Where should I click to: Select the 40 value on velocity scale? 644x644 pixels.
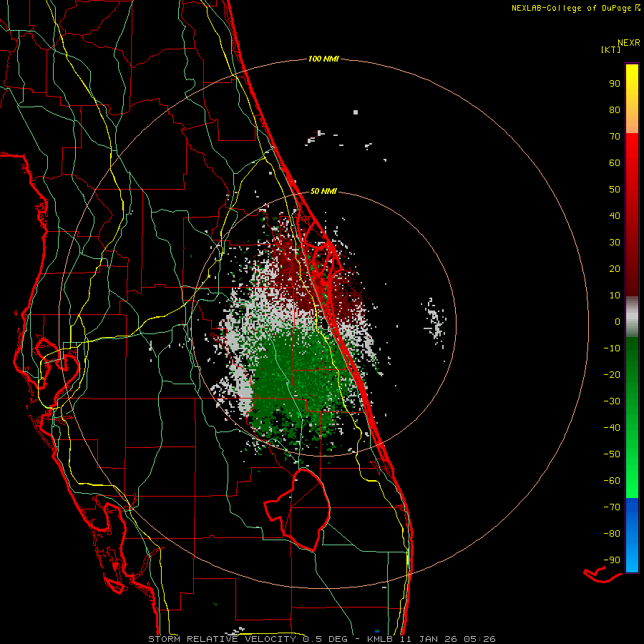click(x=615, y=215)
